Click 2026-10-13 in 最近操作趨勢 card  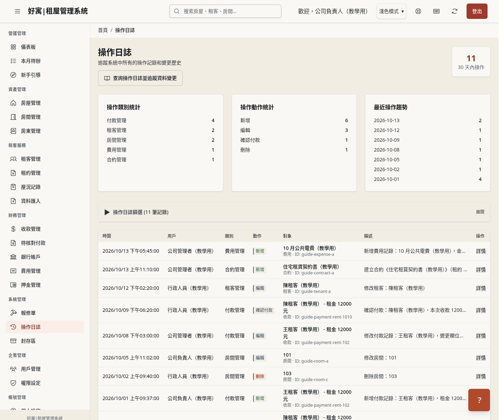pyautogui.click(x=386, y=120)
